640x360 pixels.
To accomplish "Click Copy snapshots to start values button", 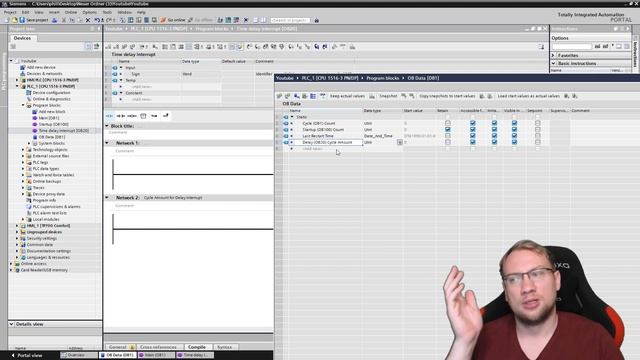I will click(x=447, y=96).
